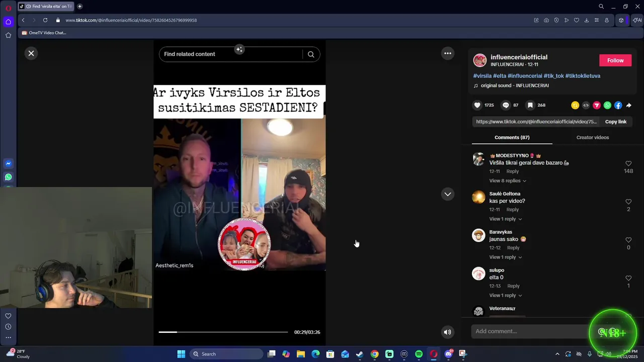Open WhatsApp in the Opera sidebar
The width and height of the screenshot is (644, 362).
point(8,177)
